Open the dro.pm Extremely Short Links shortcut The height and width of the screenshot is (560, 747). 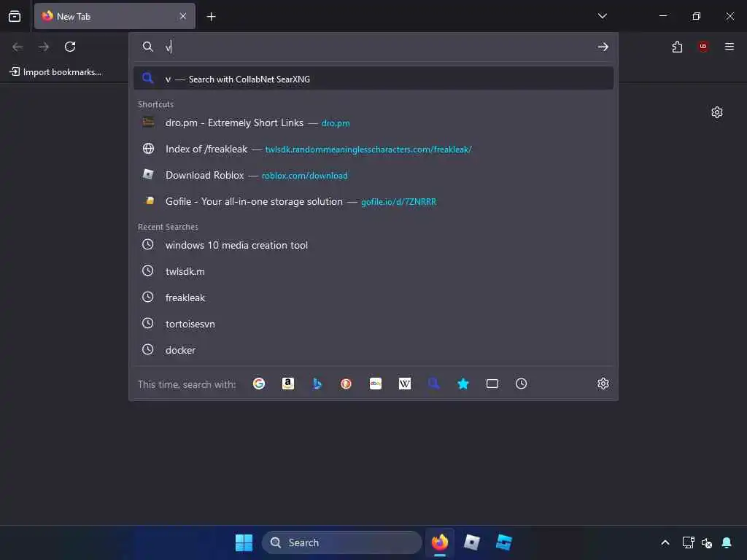click(x=373, y=122)
